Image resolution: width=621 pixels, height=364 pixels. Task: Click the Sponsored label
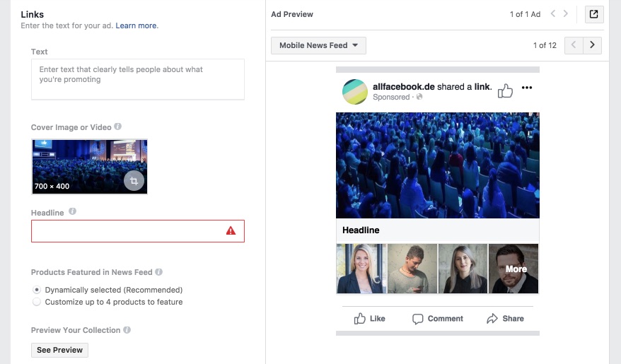[x=391, y=97]
